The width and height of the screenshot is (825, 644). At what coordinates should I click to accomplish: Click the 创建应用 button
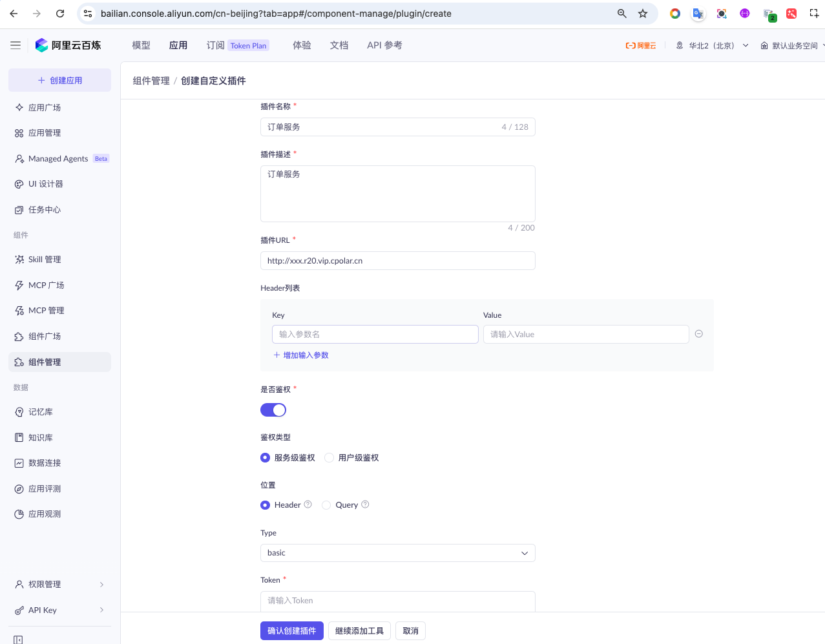tap(59, 80)
